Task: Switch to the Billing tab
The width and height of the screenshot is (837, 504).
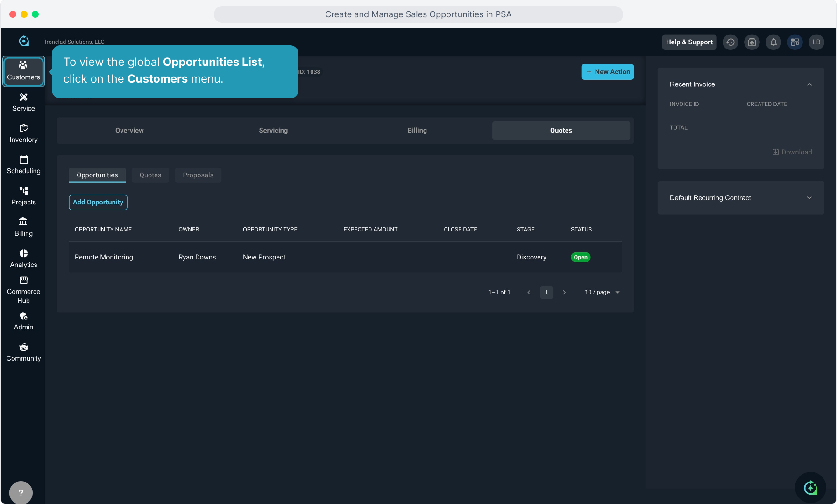Action: [x=417, y=131]
